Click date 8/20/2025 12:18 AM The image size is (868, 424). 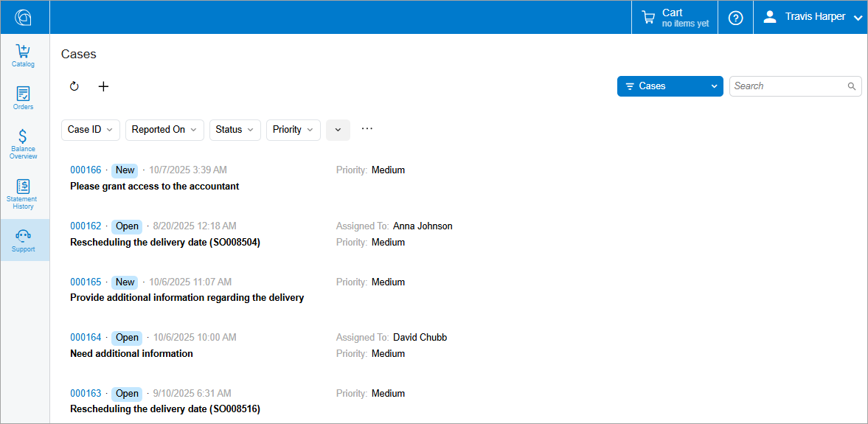pyautogui.click(x=195, y=226)
